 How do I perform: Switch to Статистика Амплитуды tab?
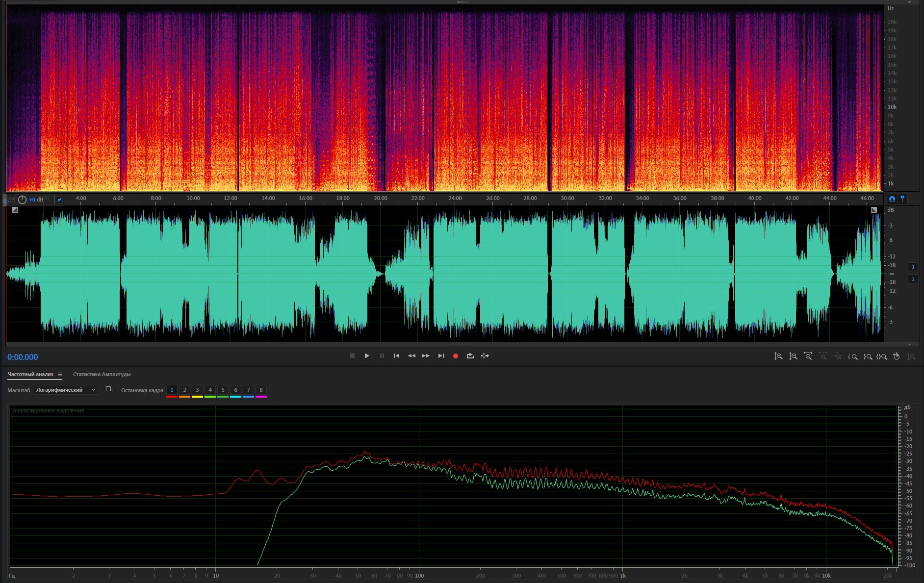point(102,375)
